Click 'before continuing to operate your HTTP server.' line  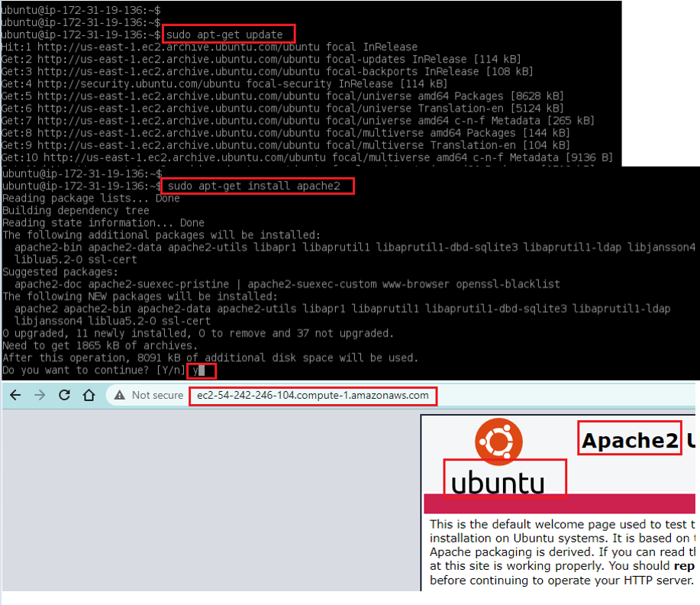click(x=562, y=580)
